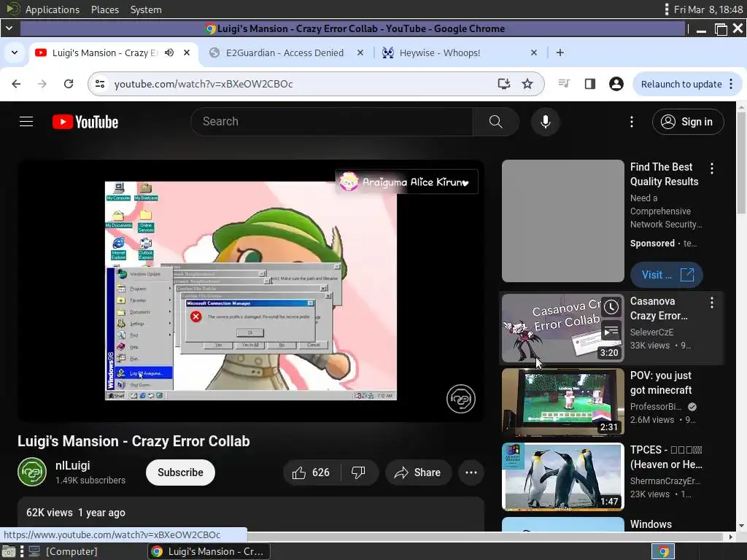Open POV you just got minecraft thumbnail
This screenshot has height=560, width=747.
[562, 402]
